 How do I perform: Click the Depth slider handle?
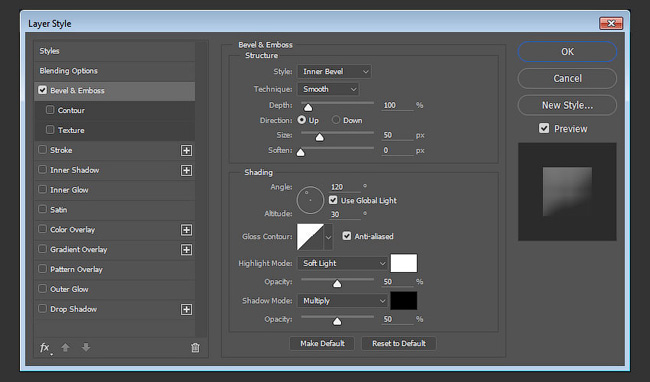(x=308, y=107)
